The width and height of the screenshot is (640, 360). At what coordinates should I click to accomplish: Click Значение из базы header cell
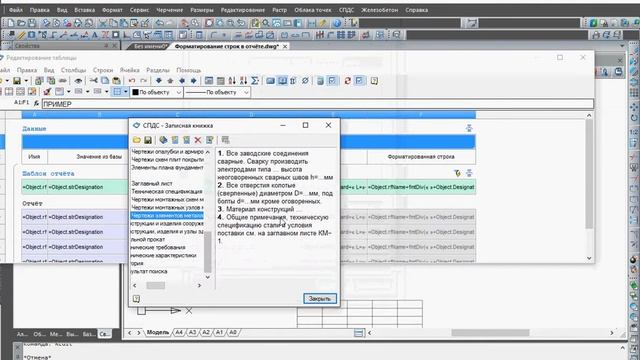[x=99, y=157]
